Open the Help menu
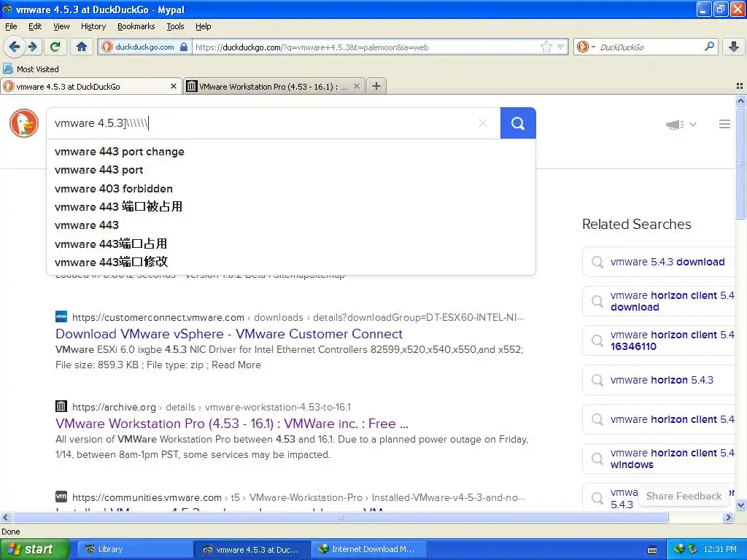 203,26
